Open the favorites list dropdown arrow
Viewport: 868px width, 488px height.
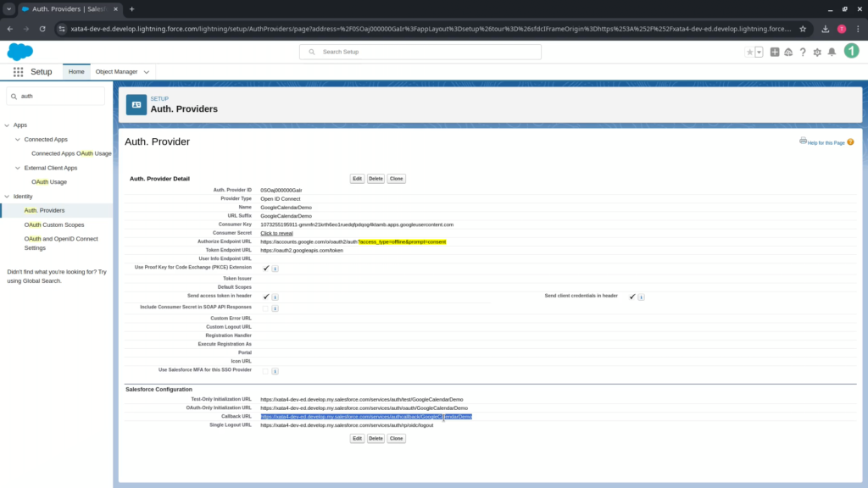click(759, 52)
